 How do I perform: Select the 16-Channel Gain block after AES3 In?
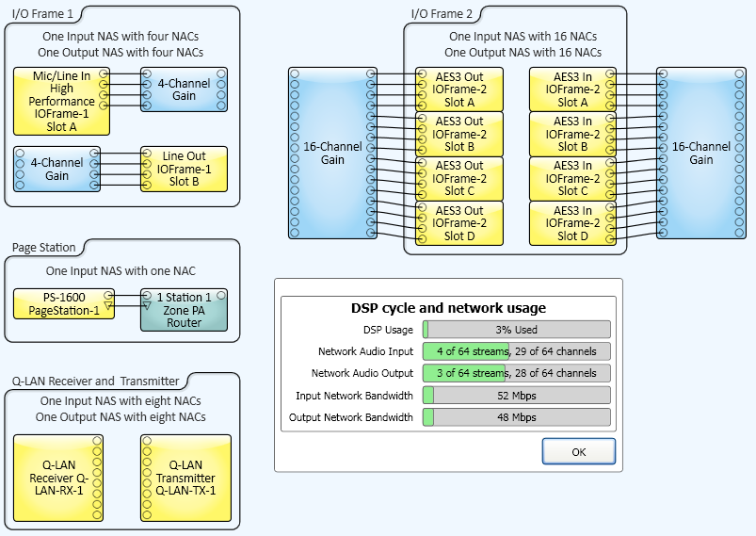pos(701,153)
